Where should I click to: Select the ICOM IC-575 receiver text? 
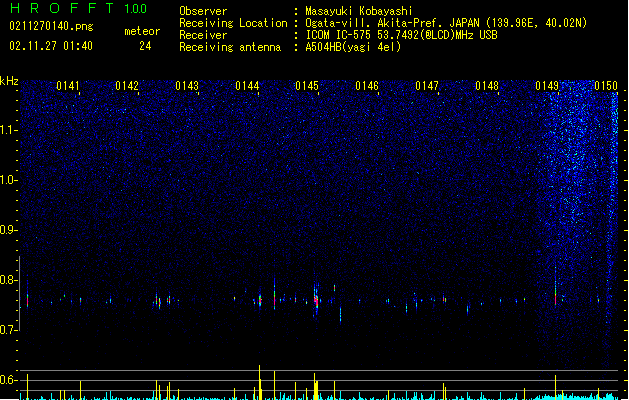coord(401,35)
